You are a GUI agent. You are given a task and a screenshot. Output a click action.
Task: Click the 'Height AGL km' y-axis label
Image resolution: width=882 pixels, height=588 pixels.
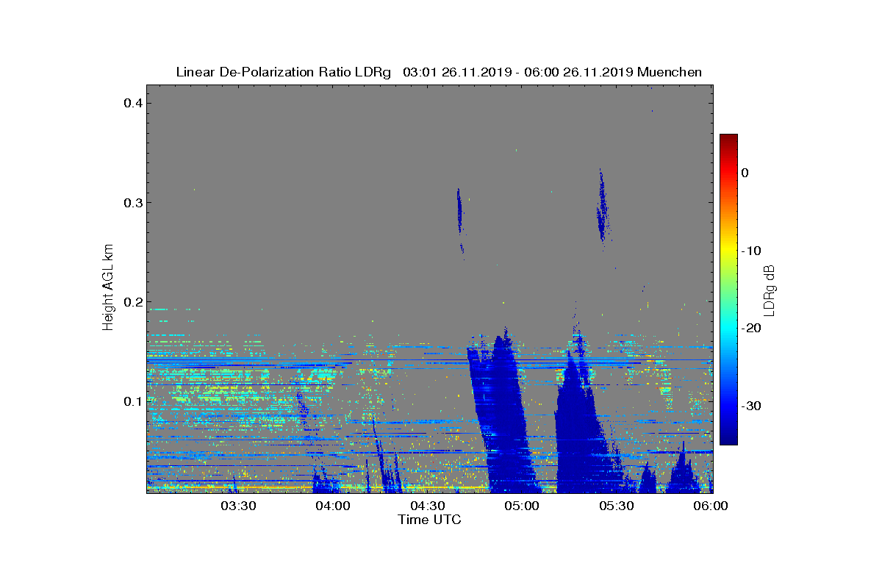pos(109,289)
